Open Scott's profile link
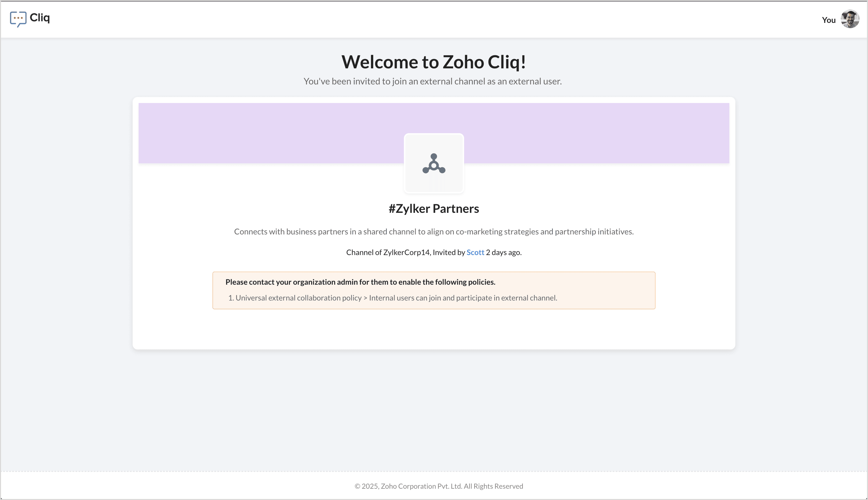The height and width of the screenshot is (500, 868). click(475, 253)
